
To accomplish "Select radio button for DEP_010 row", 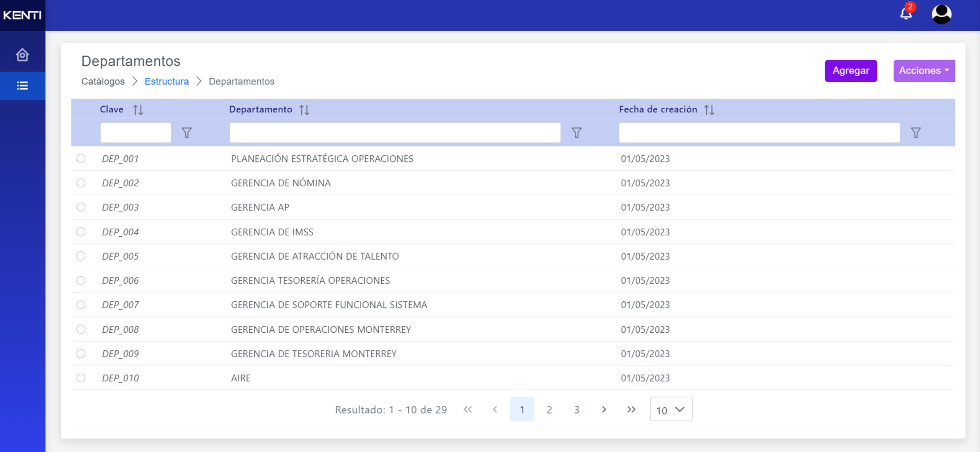I will click(81, 378).
